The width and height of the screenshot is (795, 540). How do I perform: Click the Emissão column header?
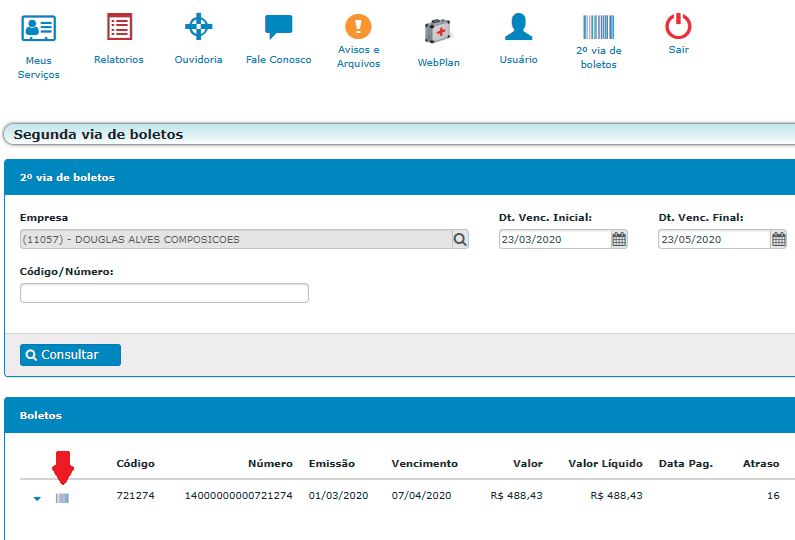(332, 463)
